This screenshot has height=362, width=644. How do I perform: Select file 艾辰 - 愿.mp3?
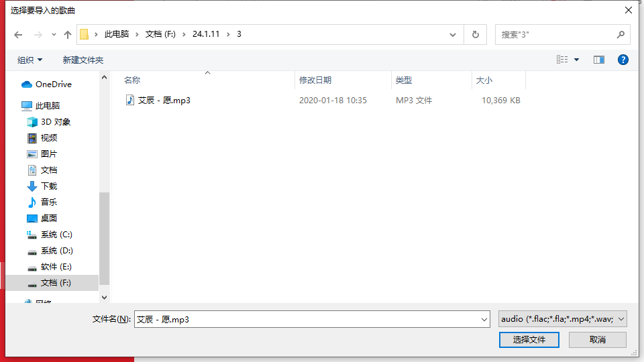(x=164, y=100)
